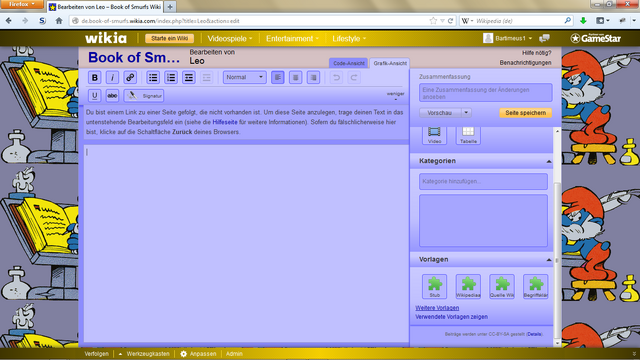
Task: Switch to the Grafik-Ansicht tab
Action: [390, 63]
